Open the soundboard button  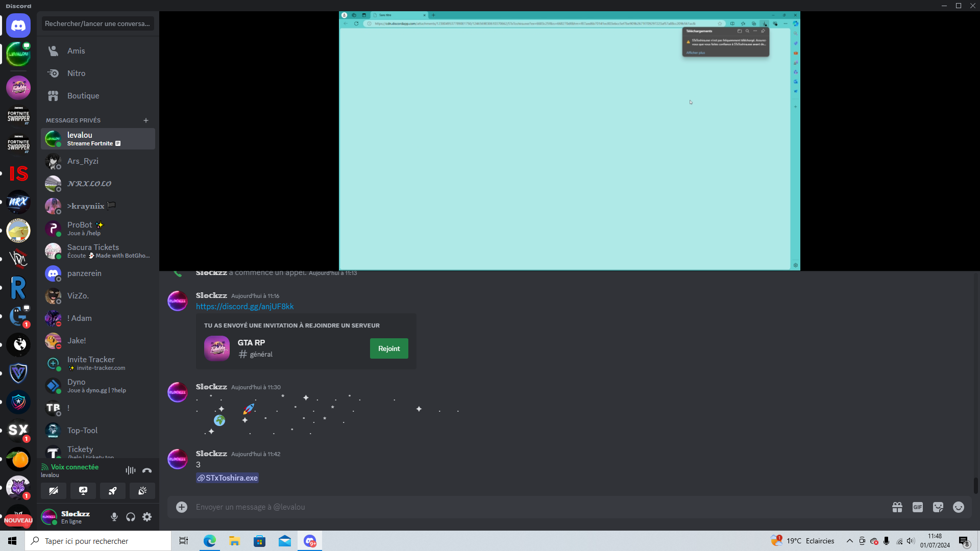(142, 491)
